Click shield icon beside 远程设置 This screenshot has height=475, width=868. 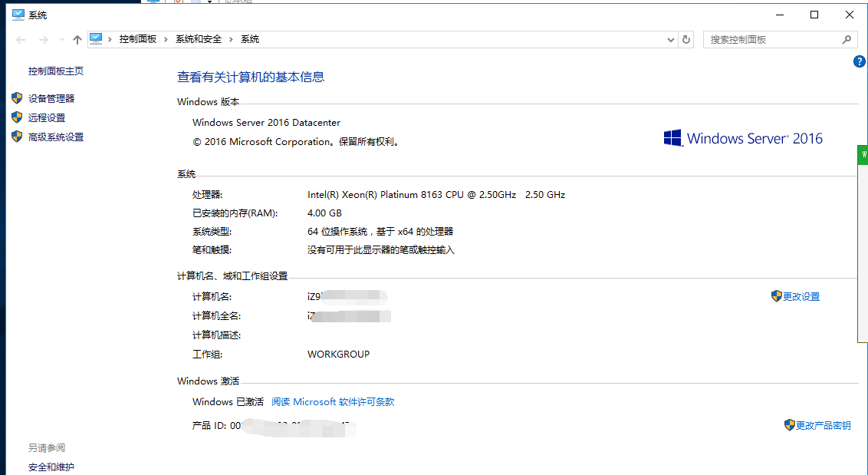tap(17, 117)
